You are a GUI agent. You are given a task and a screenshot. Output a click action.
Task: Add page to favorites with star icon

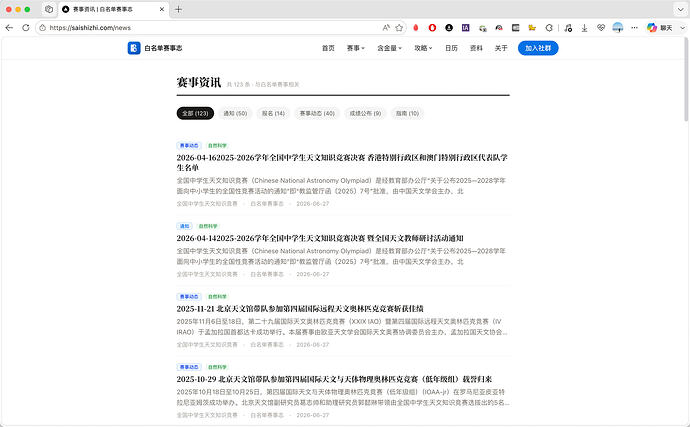pyautogui.click(x=399, y=28)
